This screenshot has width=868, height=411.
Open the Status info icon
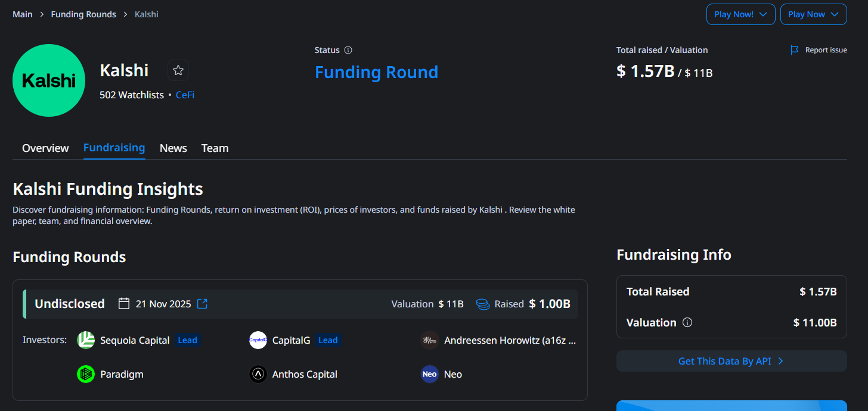click(348, 50)
